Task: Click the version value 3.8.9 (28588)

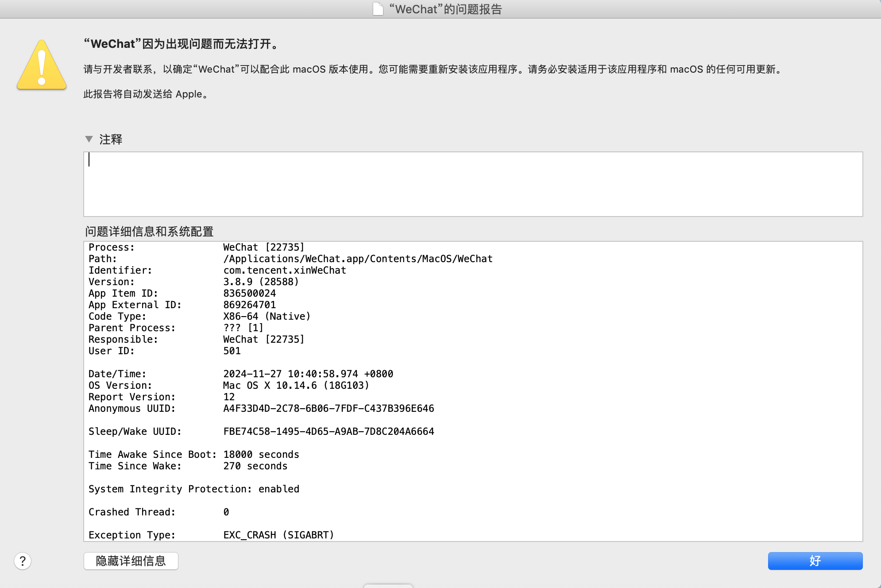Action: (261, 282)
